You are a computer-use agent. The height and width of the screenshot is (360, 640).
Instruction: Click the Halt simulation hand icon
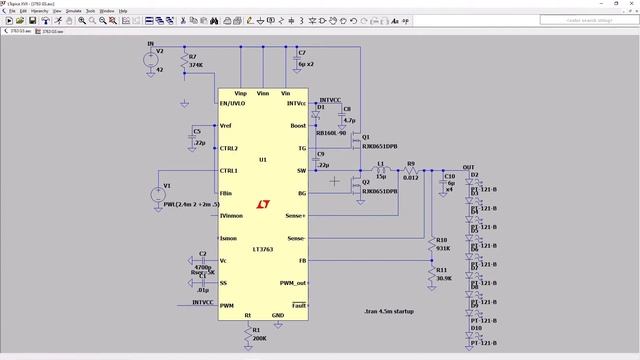(69, 20)
